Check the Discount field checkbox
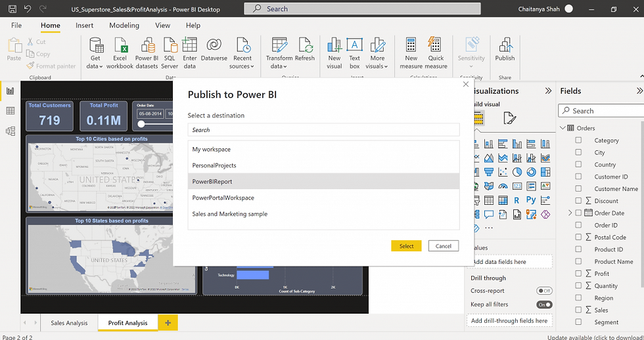 pyautogui.click(x=578, y=201)
